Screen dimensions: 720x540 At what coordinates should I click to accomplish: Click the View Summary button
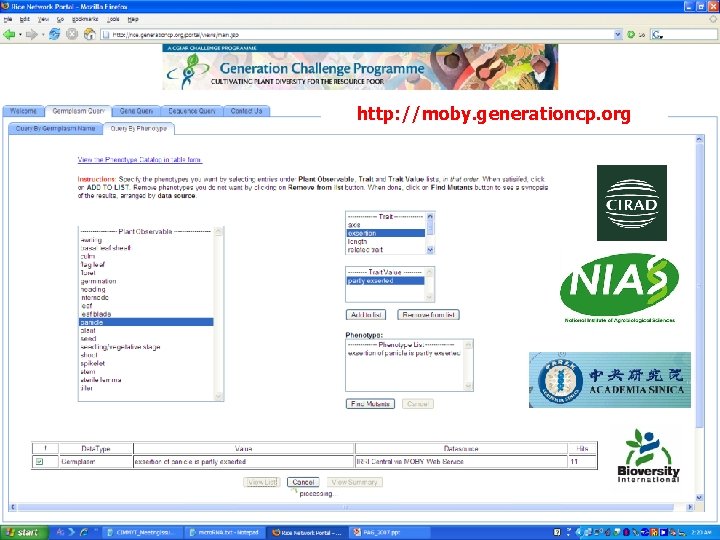[x=354, y=482]
